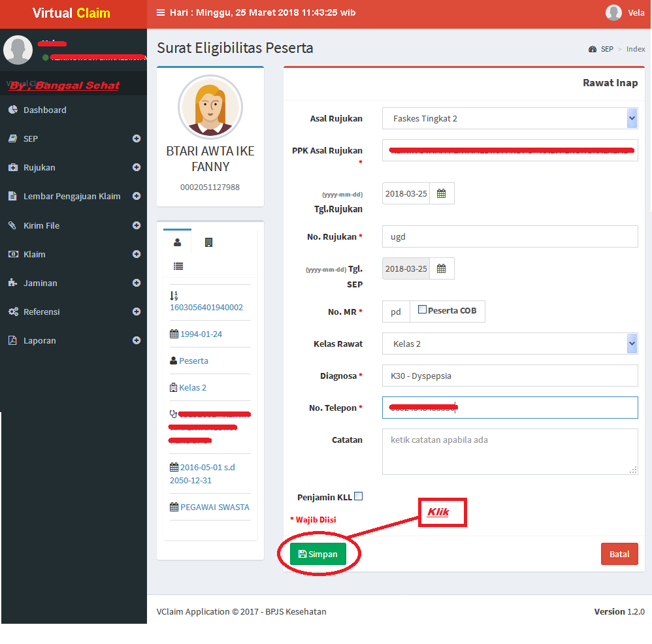
Task: Open the Asal Rujukan dropdown
Action: click(510, 118)
